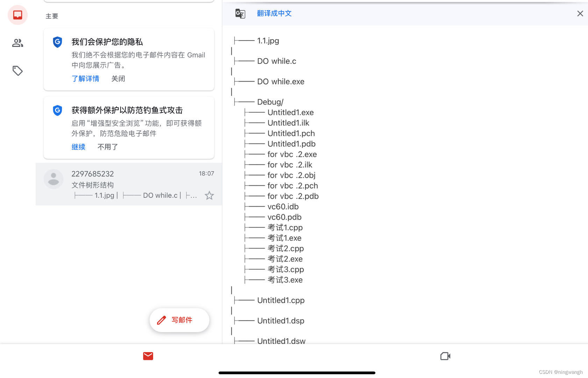Open the inbox via the red mail icon
Image resolution: width=588 pixels, height=378 pixels.
[17, 15]
